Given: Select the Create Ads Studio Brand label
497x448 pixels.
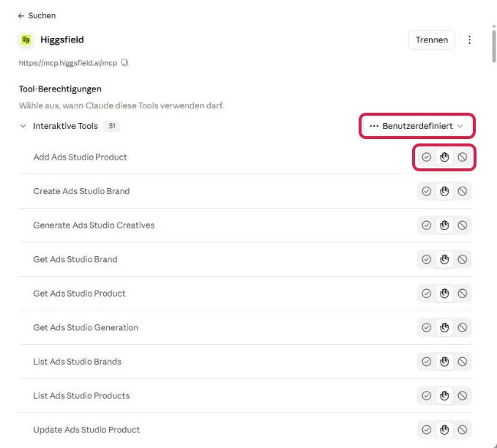Looking at the screenshot, I should [81, 191].
